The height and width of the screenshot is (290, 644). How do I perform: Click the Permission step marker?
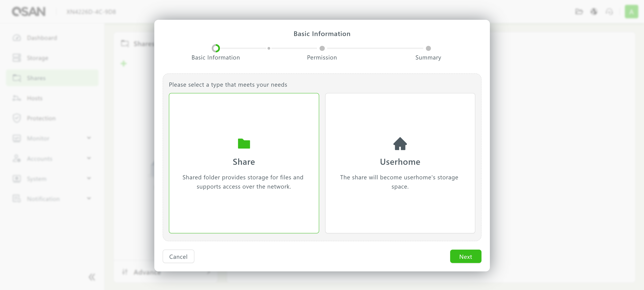click(322, 48)
